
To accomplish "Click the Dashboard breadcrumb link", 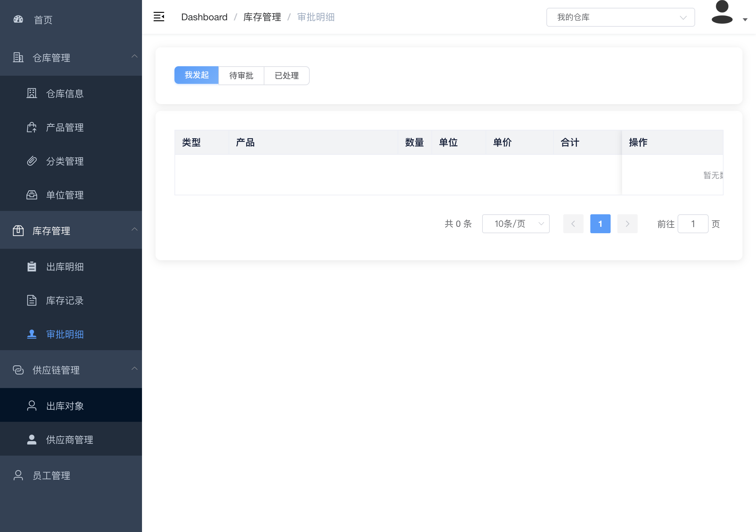I will [204, 17].
